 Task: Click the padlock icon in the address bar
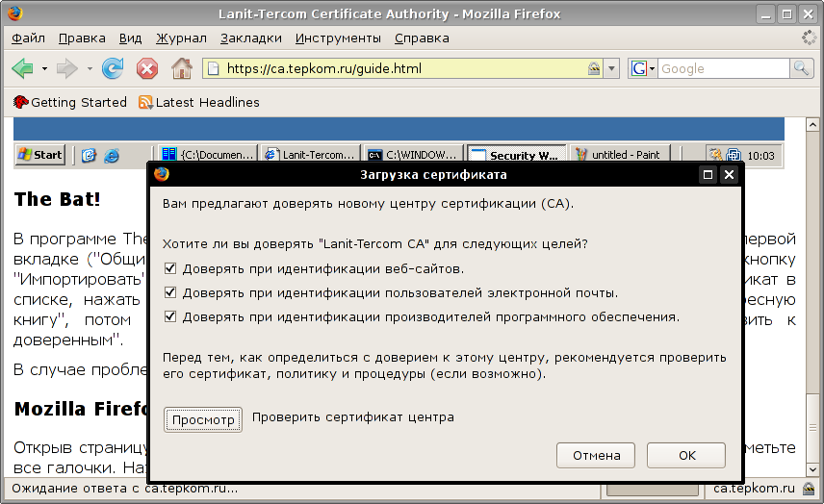594,69
